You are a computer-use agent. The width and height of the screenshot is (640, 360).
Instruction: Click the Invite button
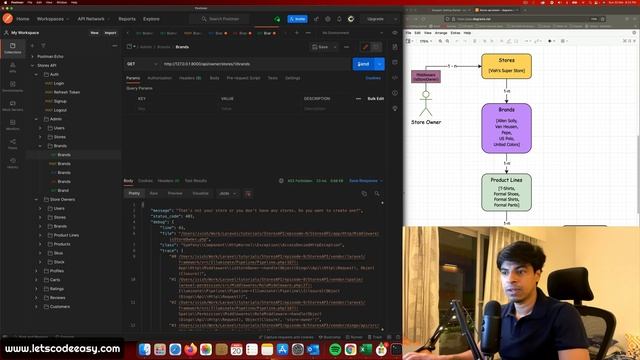298,19
